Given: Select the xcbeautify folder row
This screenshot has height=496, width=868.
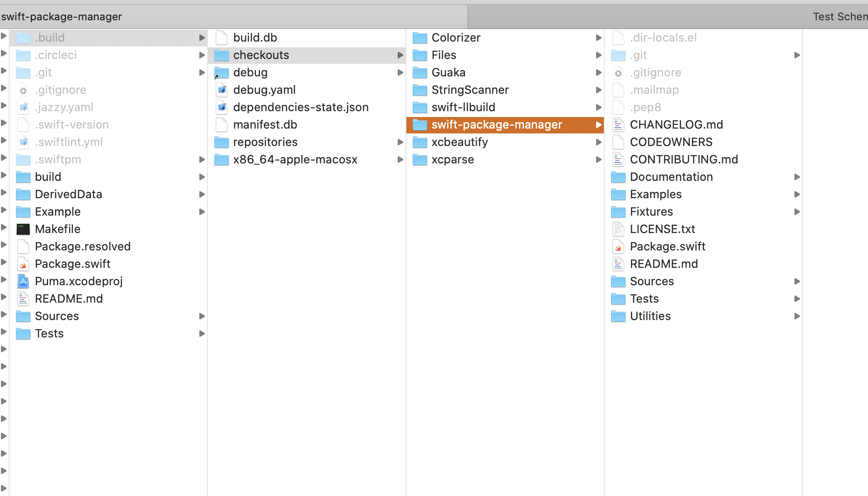Looking at the screenshot, I should (x=505, y=142).
